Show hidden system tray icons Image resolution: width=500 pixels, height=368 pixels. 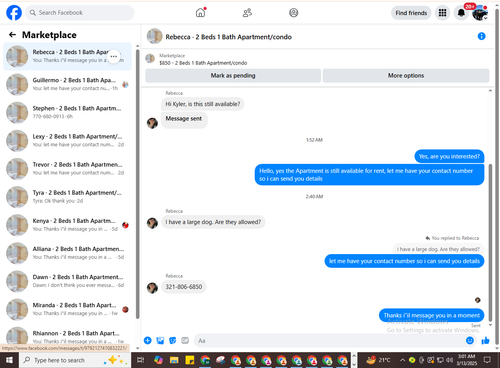pos(403,360)
